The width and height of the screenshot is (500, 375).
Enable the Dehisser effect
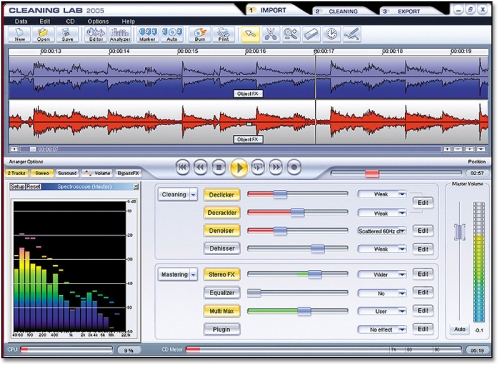(222, 249)
